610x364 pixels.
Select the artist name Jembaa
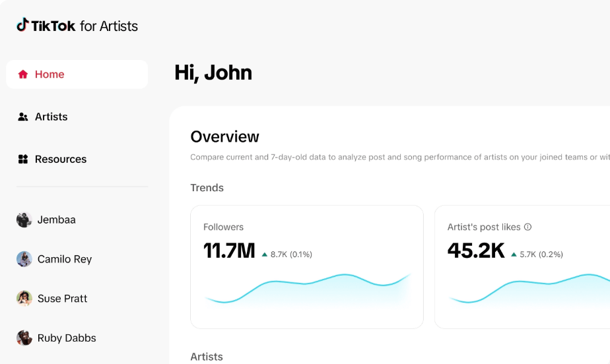[x=56, y=220]
